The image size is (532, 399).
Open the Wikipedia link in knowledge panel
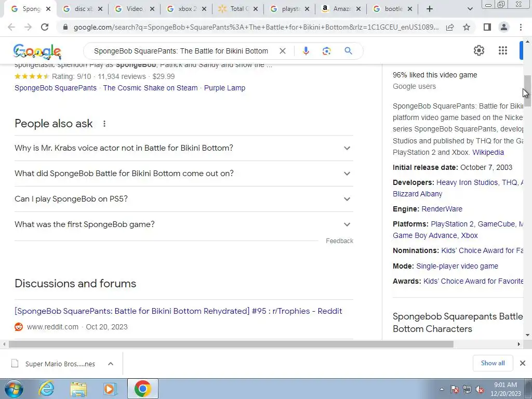click(488, 152)
